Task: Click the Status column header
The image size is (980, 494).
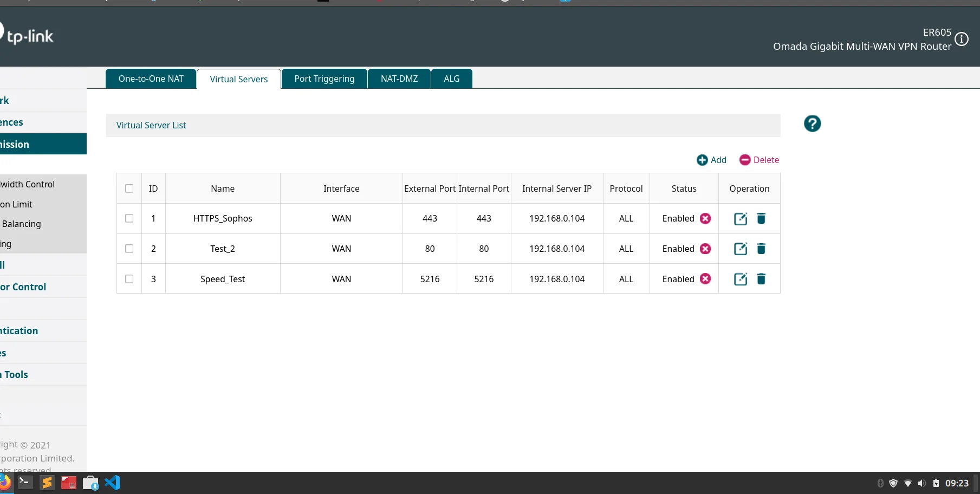Action: click(x=684, y=188)
